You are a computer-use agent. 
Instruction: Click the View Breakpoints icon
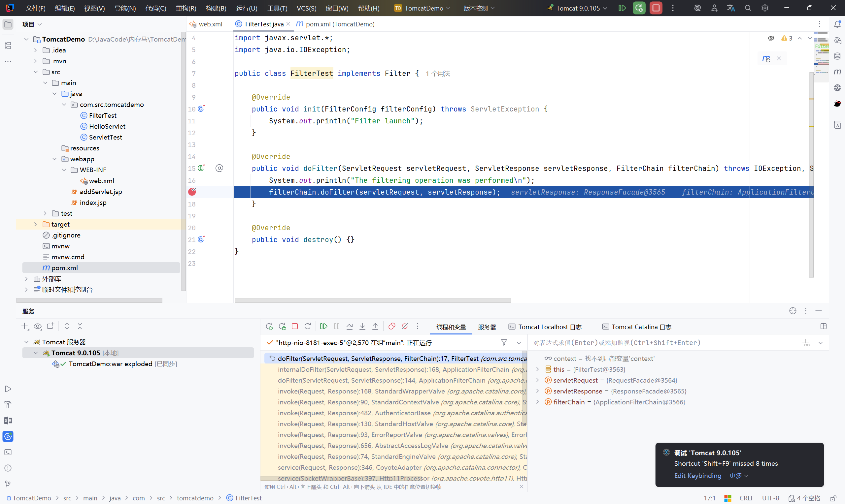392,326
